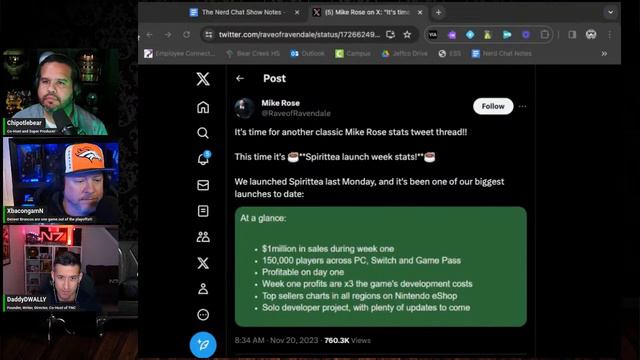Open the Jeffco Drive bookmark

point(404,53)
